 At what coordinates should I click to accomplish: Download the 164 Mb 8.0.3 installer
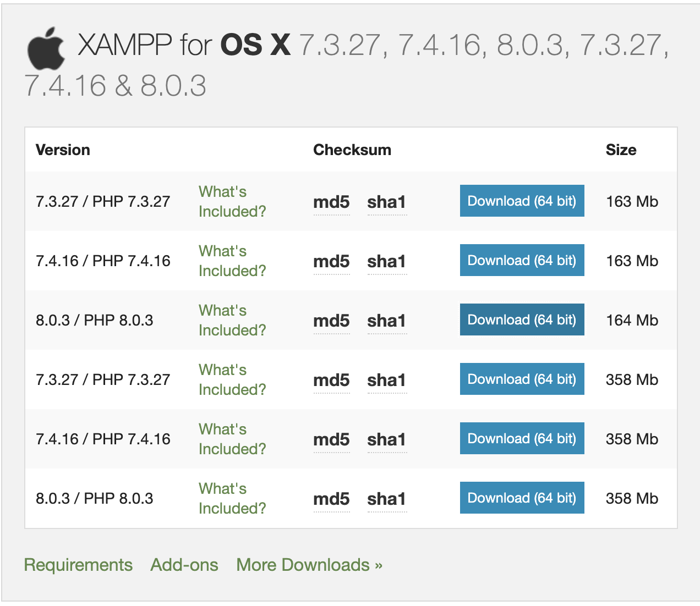[522, 319]
